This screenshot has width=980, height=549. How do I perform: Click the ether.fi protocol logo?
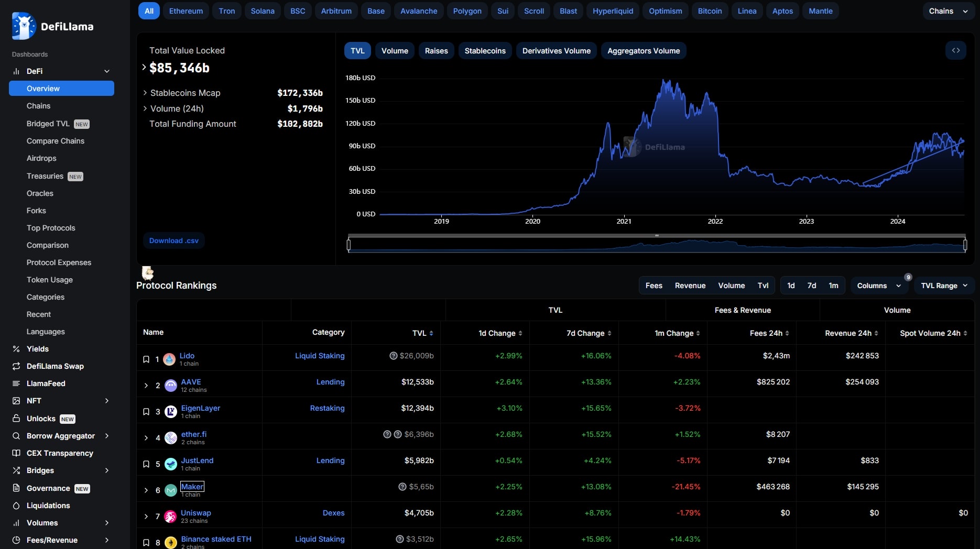171,438
